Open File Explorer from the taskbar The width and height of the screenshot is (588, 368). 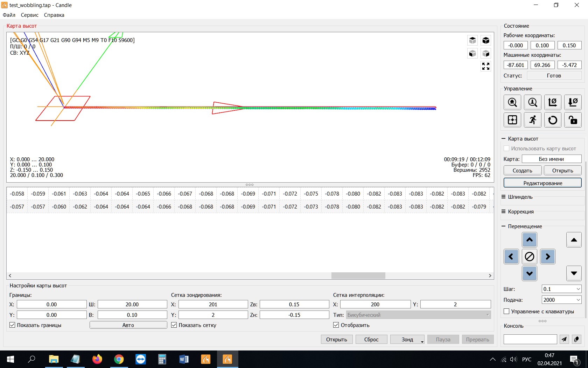click(54, 359)
